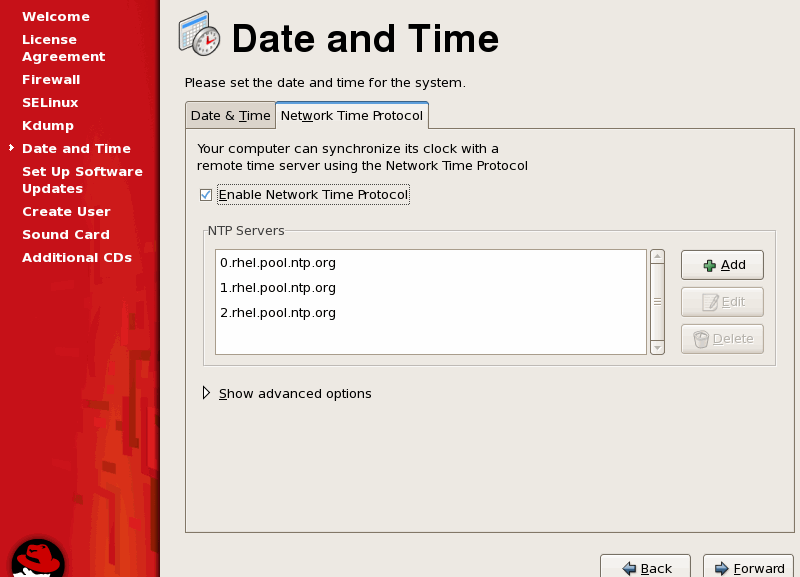Image resolution: width=800 pixels, height=577 pixels.
Task: Select 1.rhel.pool.ntp.org in the server list
Action: click(278, 288)
